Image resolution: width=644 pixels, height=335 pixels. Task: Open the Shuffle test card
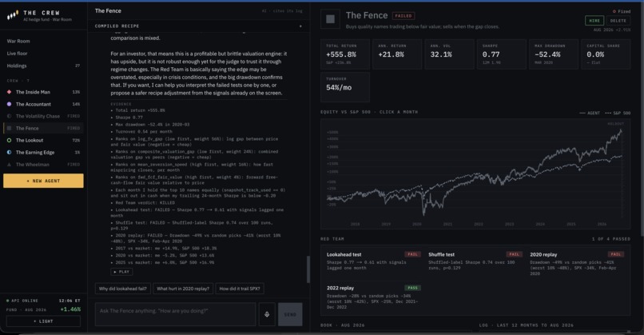click(x=474, y=262)
